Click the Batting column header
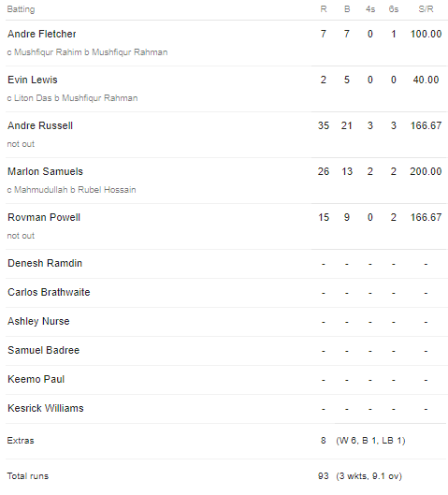448x495 pixels. [21, 9]
